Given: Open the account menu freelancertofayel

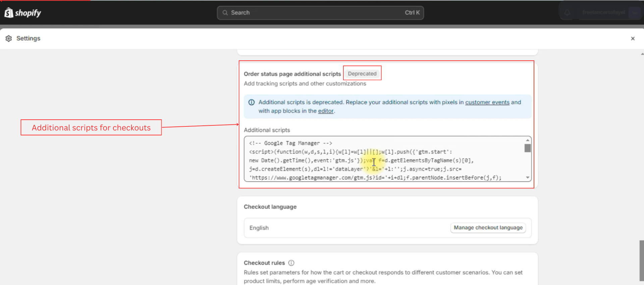Looking at the screenshot, I should pos(609,13).
